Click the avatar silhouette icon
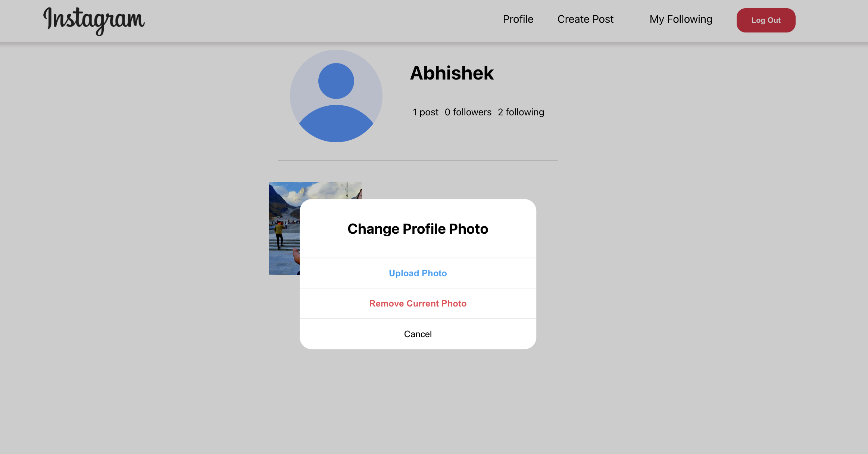Viewport: 868px width, 454px height. click(x=335, y=96)
